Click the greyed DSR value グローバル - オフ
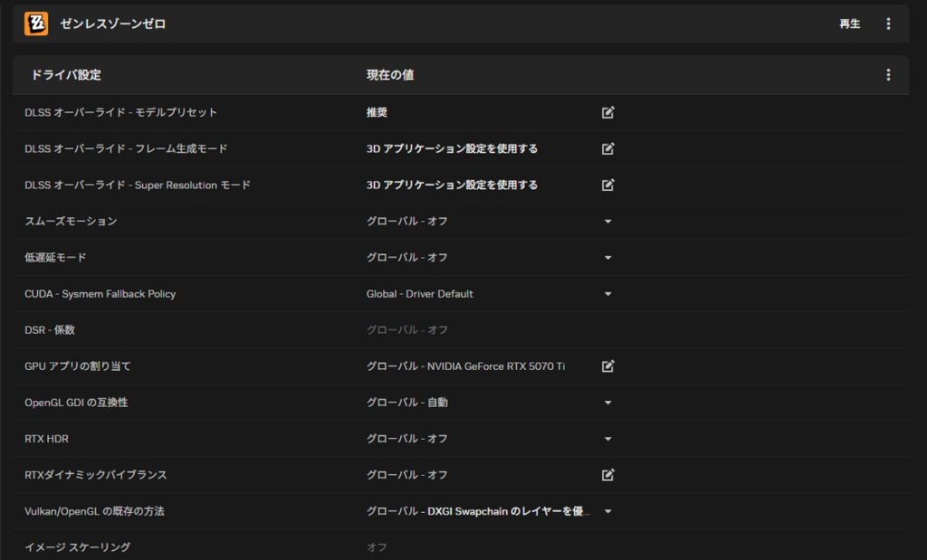927x560 pixels. [407, 329]
